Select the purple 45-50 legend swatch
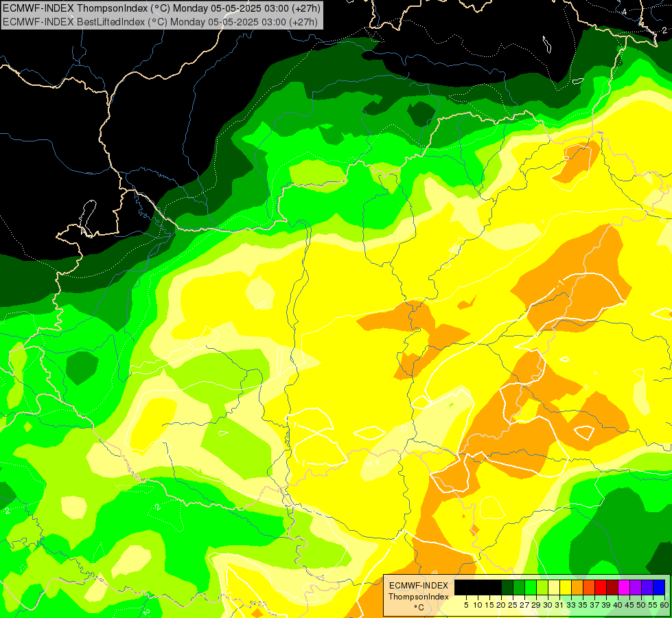The image size is (672, 618). coord(636,587)
